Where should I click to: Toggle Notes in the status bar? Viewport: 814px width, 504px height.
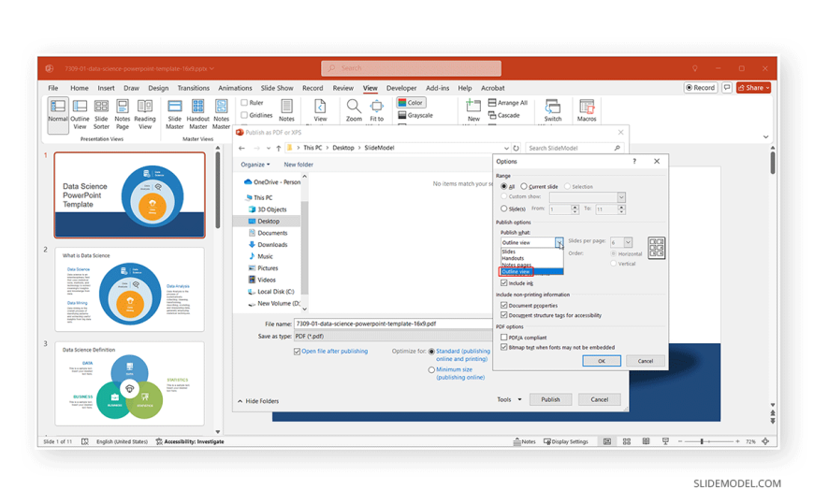tap(524, 441)
